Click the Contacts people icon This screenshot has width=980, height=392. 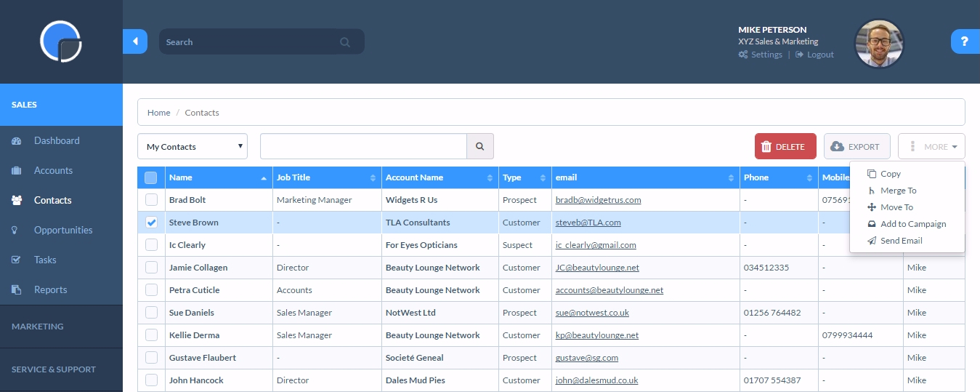click(x=17, y=201)
